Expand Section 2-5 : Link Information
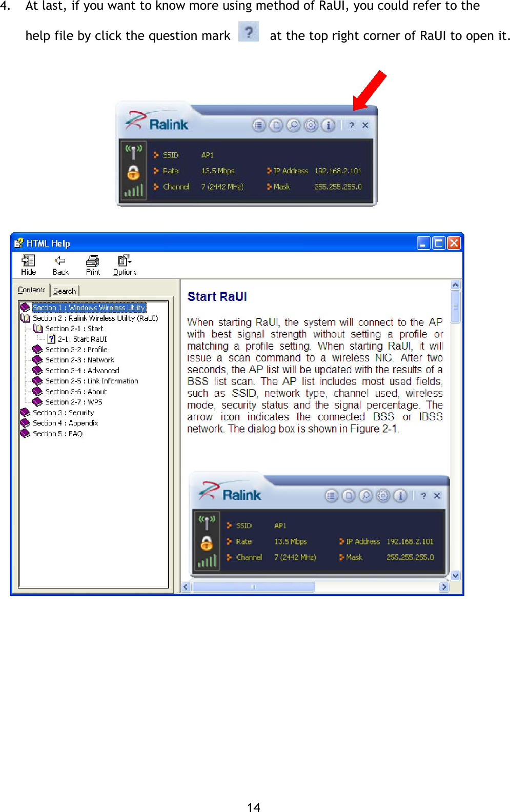Viewport: 510px width, 812px height. coord(92,381)
